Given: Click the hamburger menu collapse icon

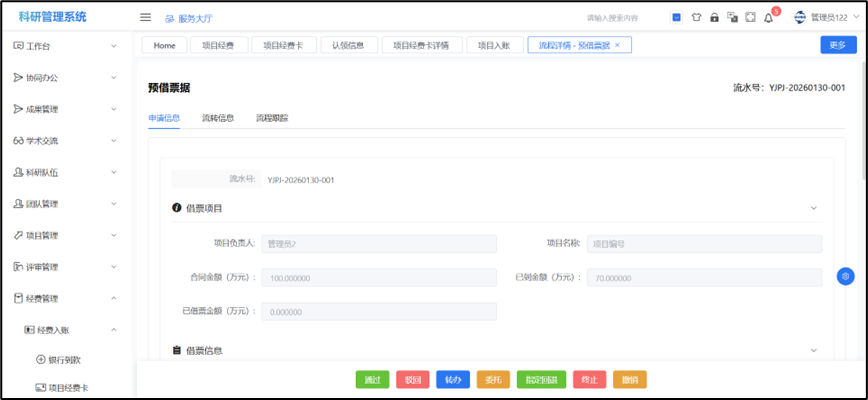Looking at the screenshot, I should (145, 17).
